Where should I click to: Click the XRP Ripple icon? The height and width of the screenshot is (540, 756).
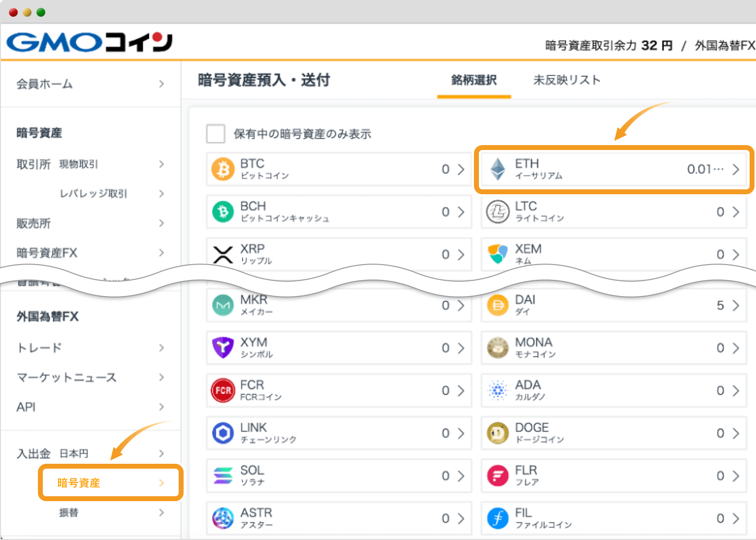click(223, 254)
